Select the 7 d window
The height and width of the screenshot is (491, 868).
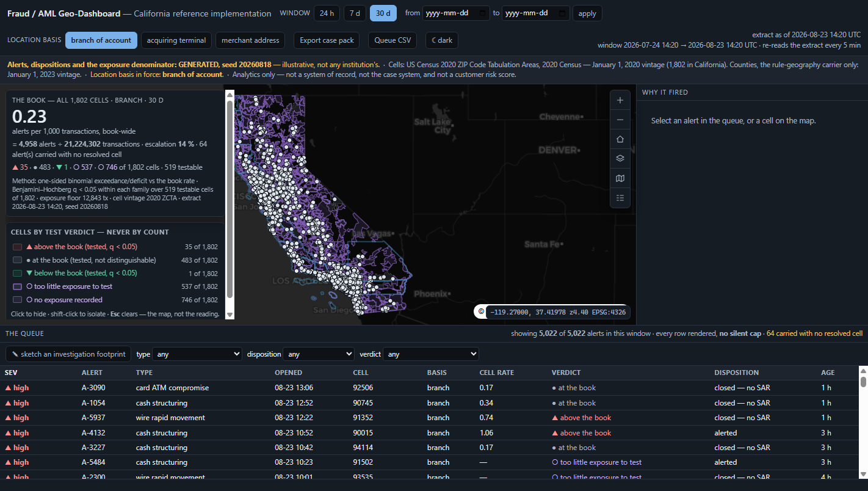355,13
